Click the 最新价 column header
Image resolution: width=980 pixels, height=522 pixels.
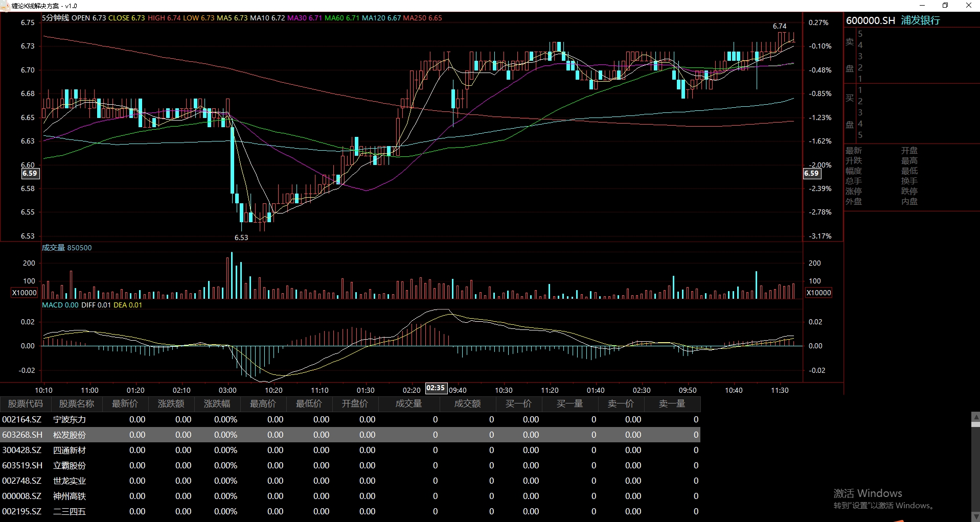pyautogui.click(x=125, y=404)
